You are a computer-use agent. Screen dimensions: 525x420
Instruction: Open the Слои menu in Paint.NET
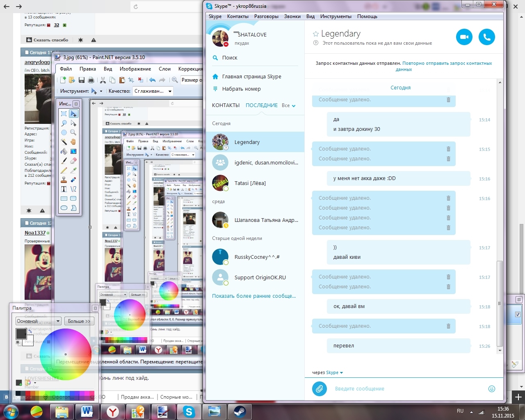pos(165,69)
